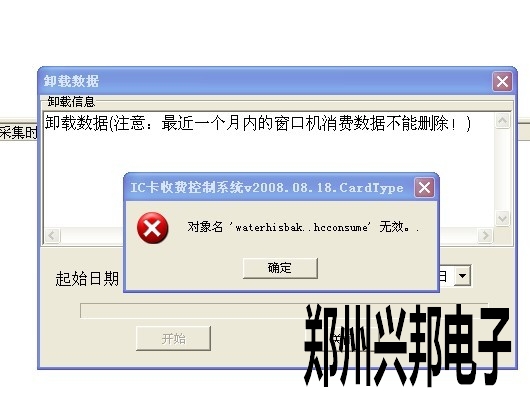Click the horizontal scroll-left arrow
Image resolution: width=530 pixels, height=405 pixels.
pos(52,235)
